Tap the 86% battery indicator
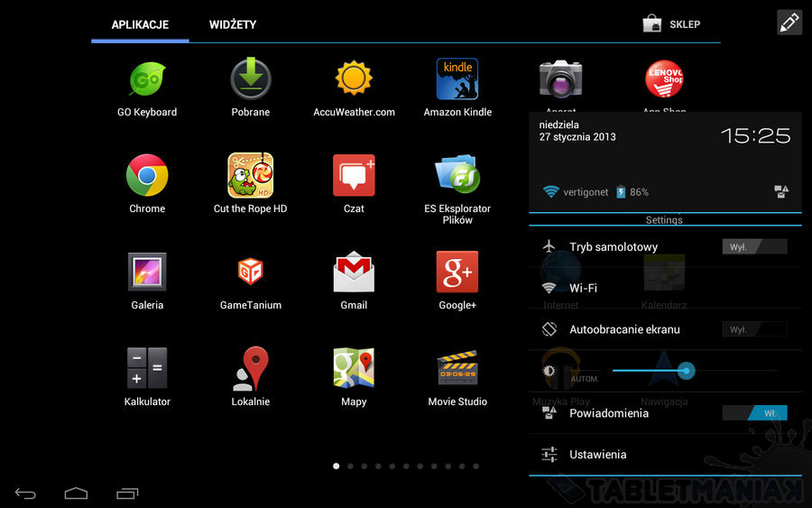This screenshot has height=508, width=812. [632, 192]
